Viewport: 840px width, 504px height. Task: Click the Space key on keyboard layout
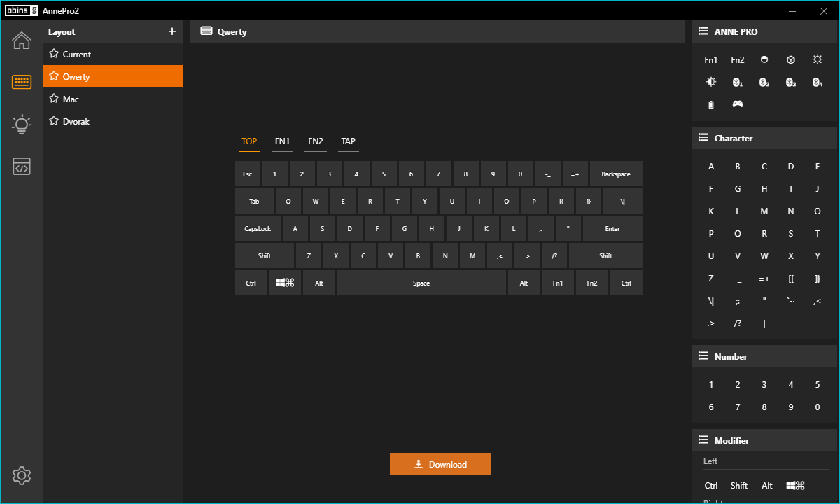coord(421,283)
